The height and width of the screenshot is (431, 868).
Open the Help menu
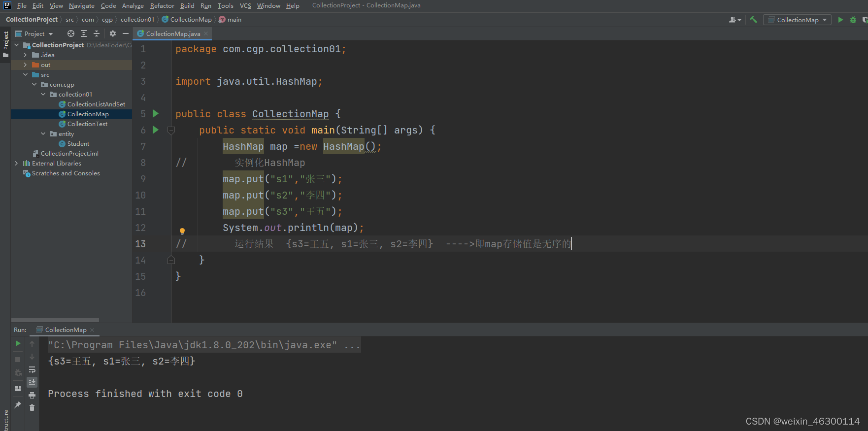coord(293,6)
